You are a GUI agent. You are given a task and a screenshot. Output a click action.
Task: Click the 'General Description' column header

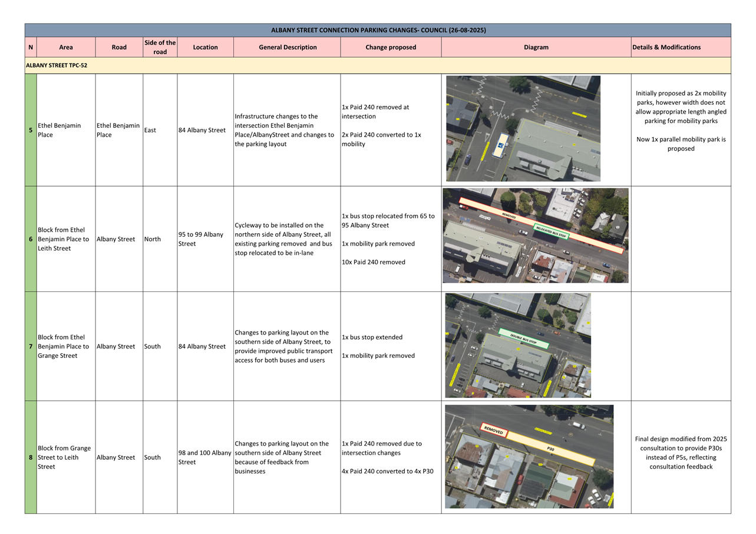pyautogui.click(x=288, y=47)
